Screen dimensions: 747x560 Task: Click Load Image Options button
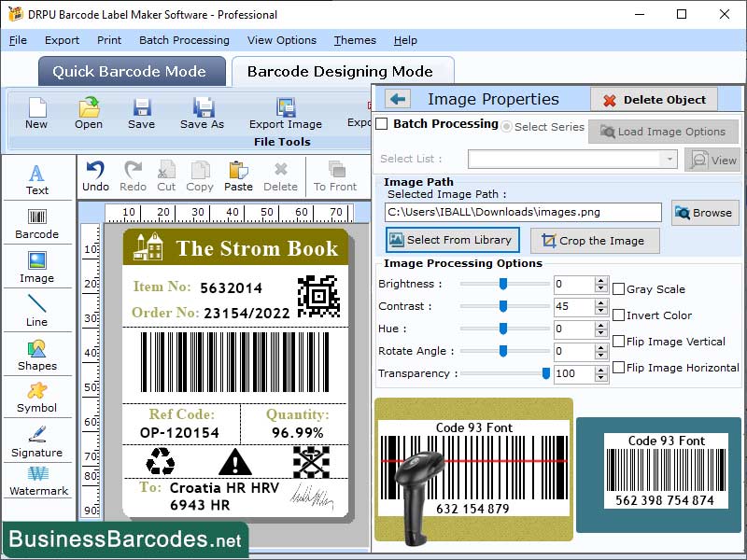(x=663, y=132)
